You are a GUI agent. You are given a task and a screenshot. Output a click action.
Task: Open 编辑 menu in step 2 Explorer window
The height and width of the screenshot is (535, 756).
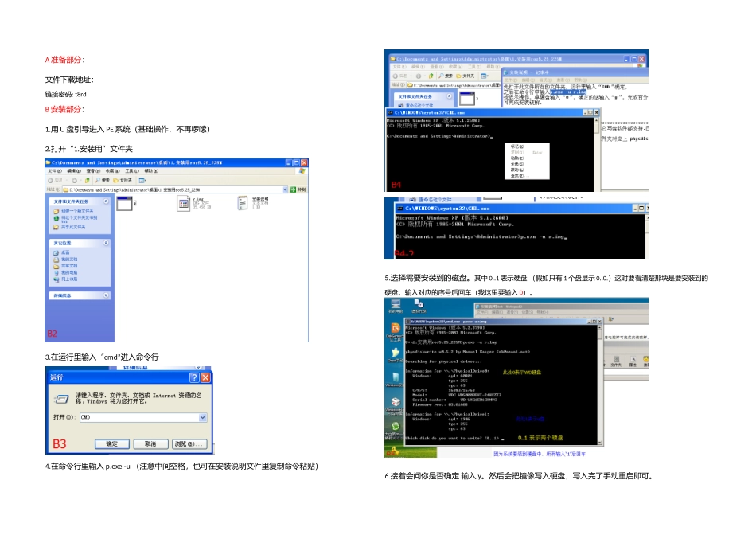74,171
